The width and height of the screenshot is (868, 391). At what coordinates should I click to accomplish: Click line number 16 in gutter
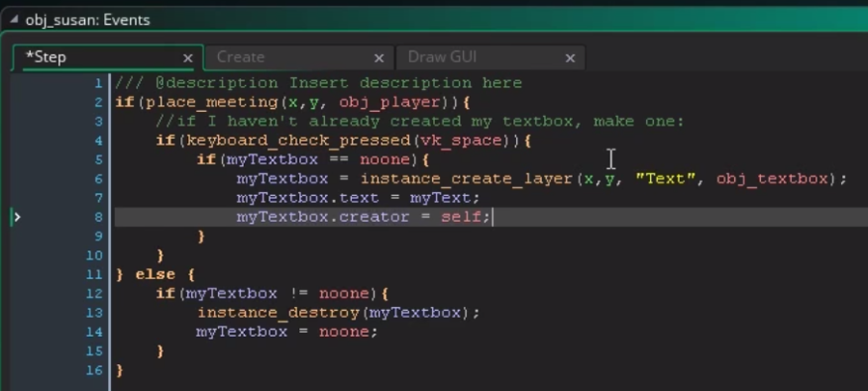tap(95, 371)
